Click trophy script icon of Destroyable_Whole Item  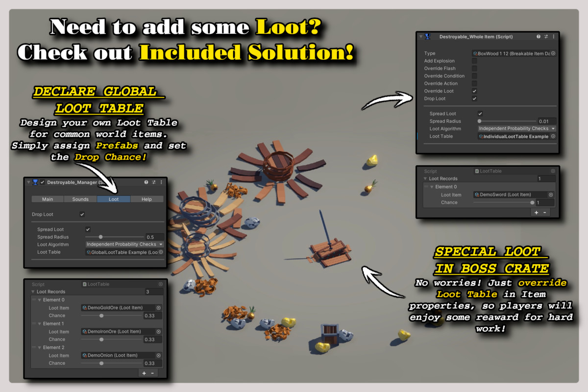pyautogui.click(x=427, y=37)
